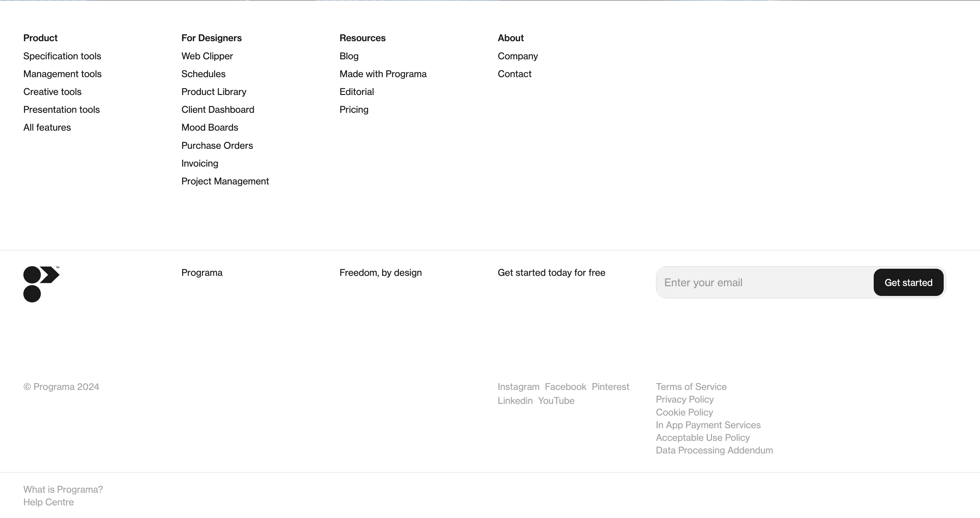This screenshot has height=518, width=980.
Task: Click the Programa logo icon
Action: click(41, 284)
